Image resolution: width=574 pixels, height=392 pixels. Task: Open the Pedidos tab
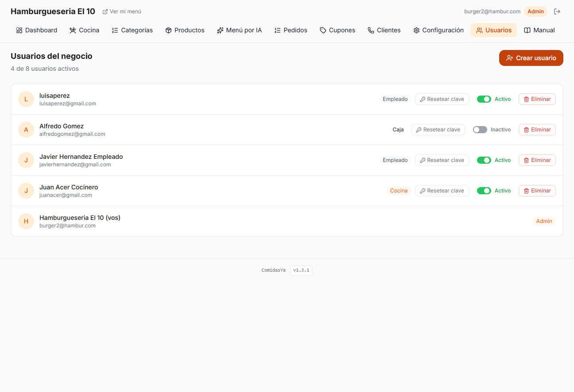pyautogui.click(x=291, y=30)
